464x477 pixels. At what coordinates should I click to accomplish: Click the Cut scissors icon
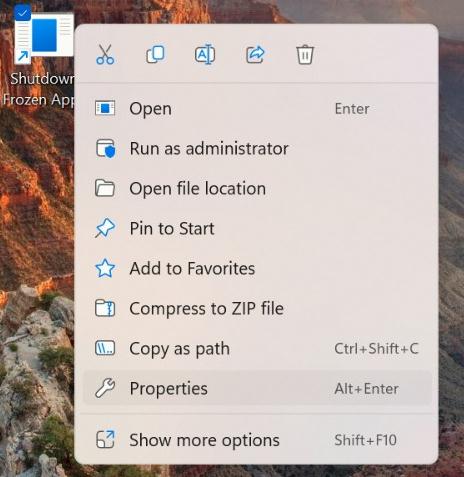[x=105, y=54]
